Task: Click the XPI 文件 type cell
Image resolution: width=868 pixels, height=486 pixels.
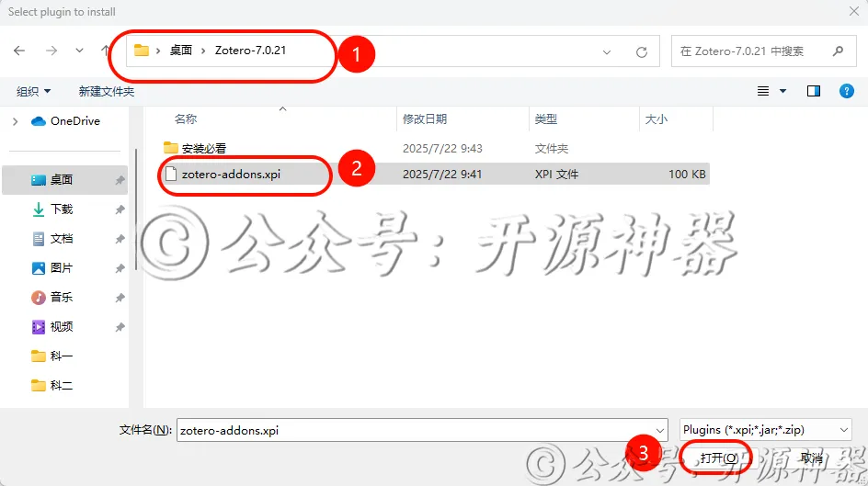Action: click(x=556, y=175)
